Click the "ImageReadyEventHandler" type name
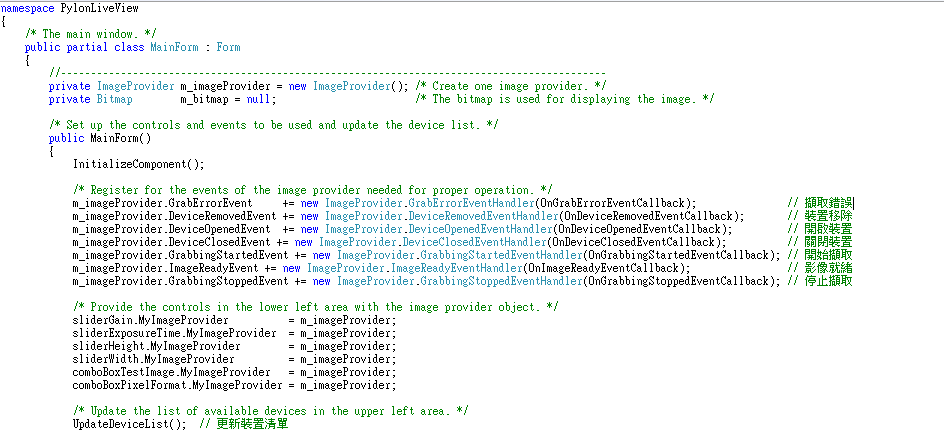The width and height of the screenshot is (944, 438). pos(456,268)
